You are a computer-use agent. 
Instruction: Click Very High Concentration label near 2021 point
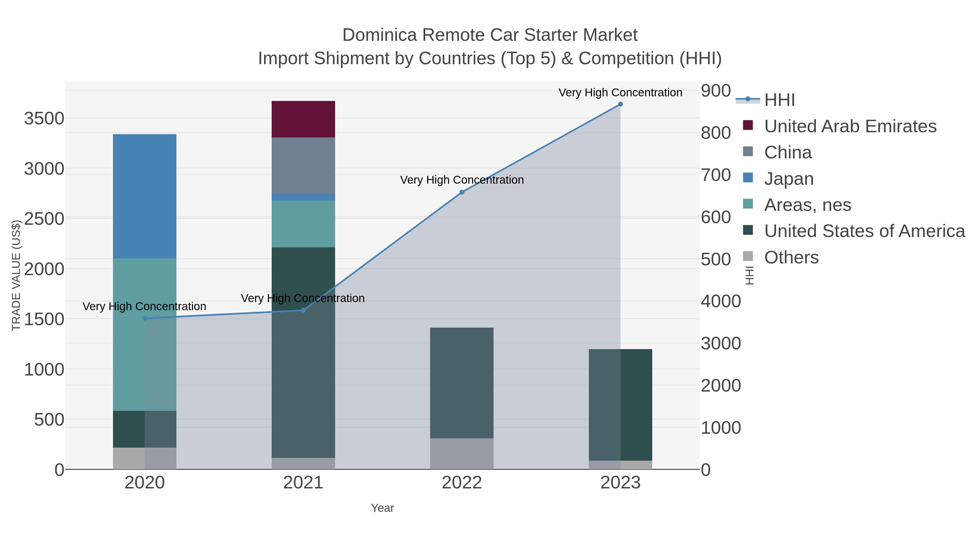303,298
